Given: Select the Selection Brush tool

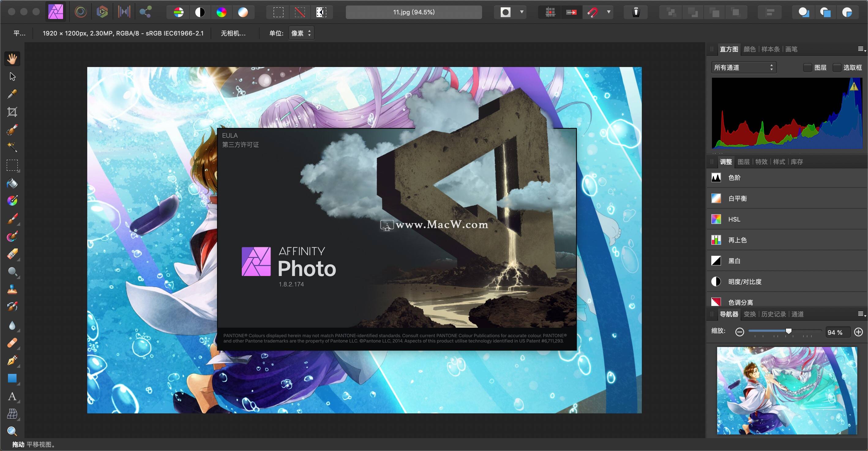Looking at the screenshot, I should click(12, 130).
